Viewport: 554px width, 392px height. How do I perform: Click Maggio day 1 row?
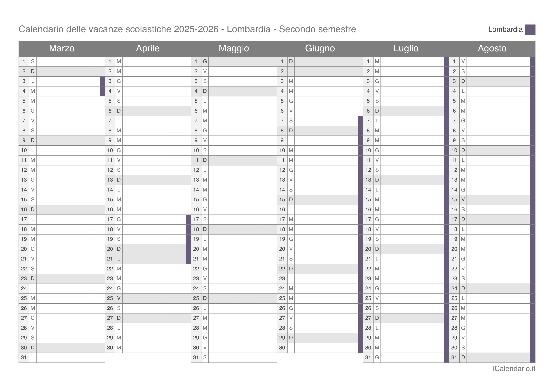click(x=234, y=62)
